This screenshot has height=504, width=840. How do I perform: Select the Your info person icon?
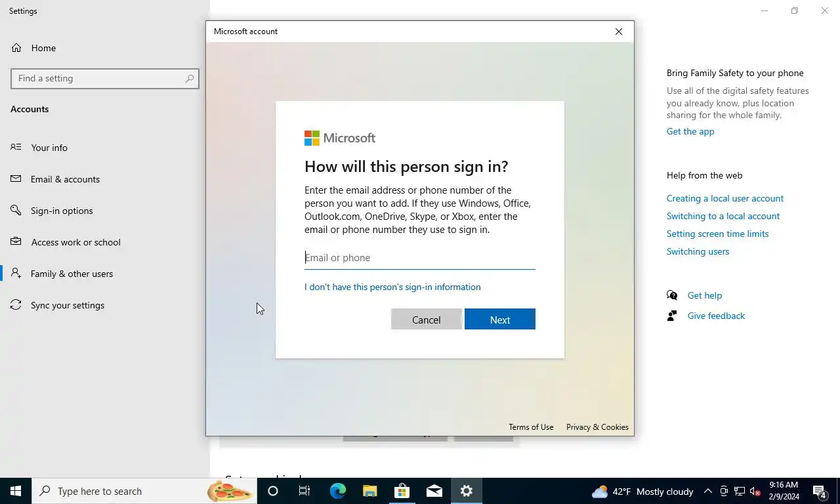coord(16,147)
